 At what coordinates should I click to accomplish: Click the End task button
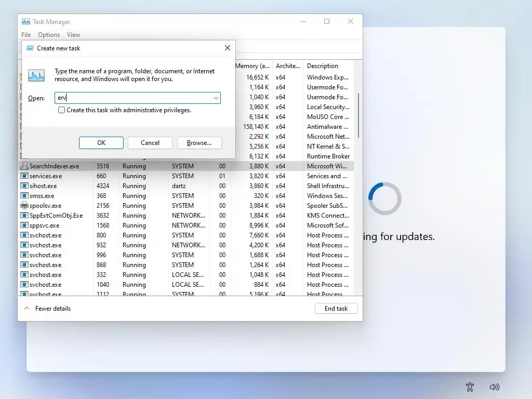pos(336,309)
